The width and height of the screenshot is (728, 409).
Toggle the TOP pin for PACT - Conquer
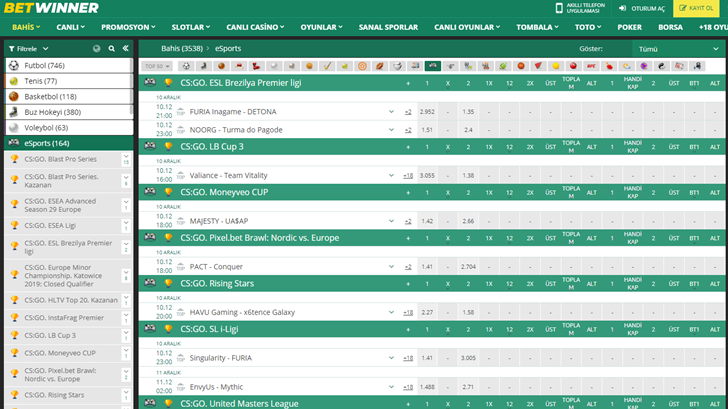pyautogui.click(x=181, y=266)
